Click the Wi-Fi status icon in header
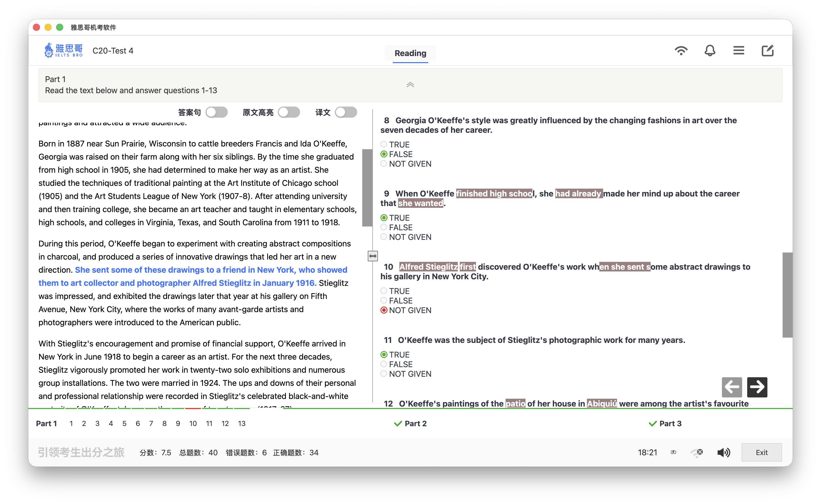 point(680,51)
